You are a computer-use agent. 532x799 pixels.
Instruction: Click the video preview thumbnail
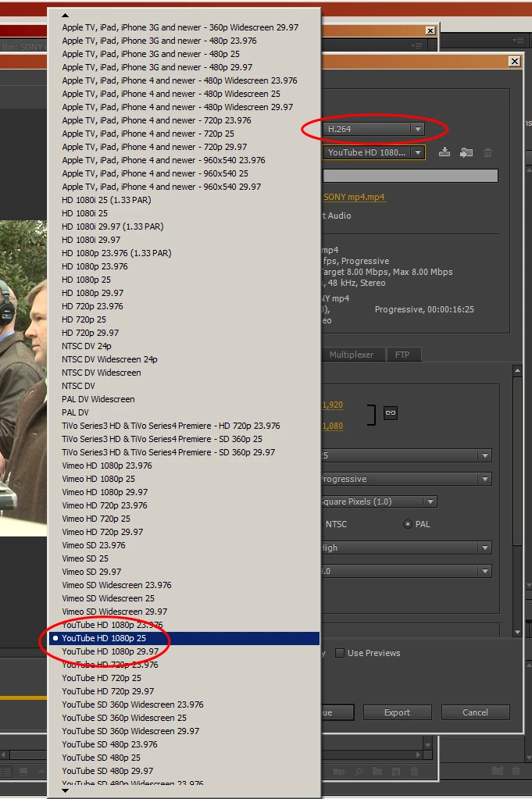[x=23, y=377]
